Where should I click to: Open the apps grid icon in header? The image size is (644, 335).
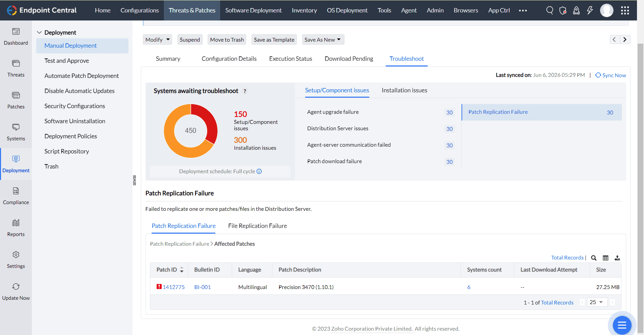coord(625,10)
